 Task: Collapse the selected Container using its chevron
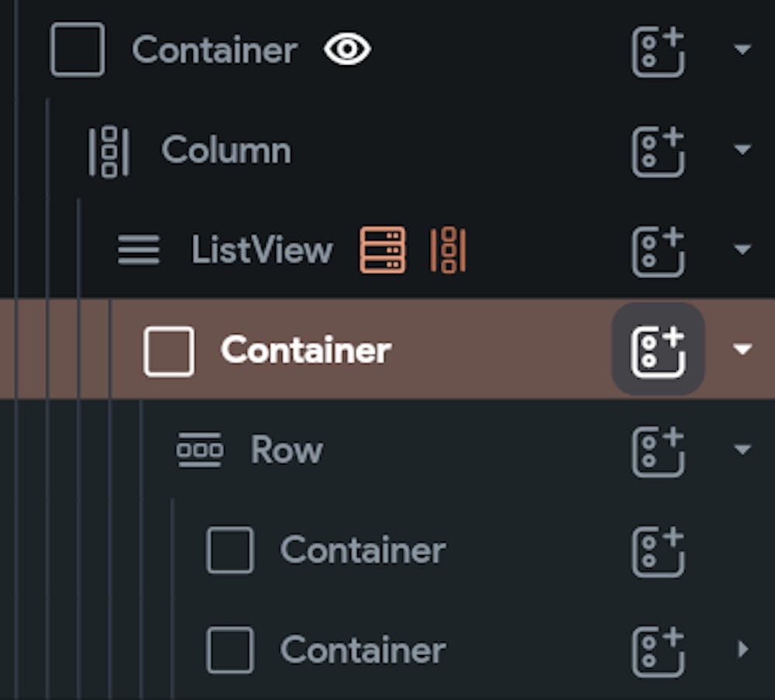tap(742, 350)
